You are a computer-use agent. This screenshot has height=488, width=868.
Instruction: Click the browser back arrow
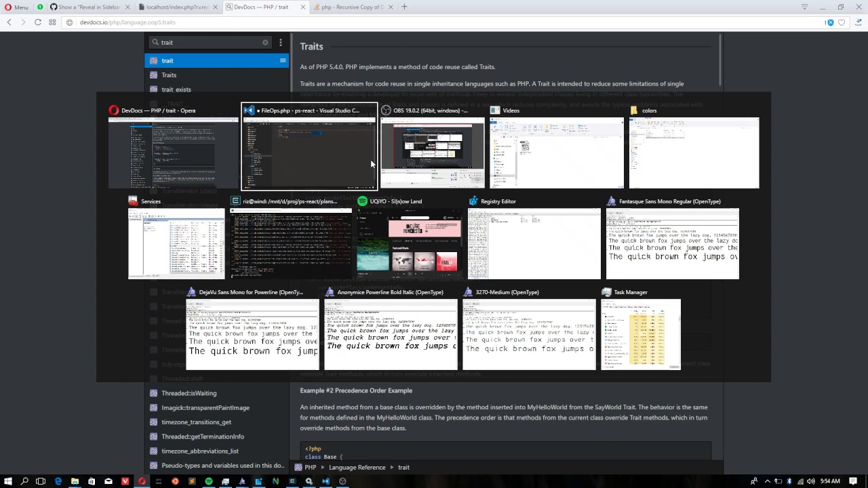pyautogui.click(x=9, y=22)
